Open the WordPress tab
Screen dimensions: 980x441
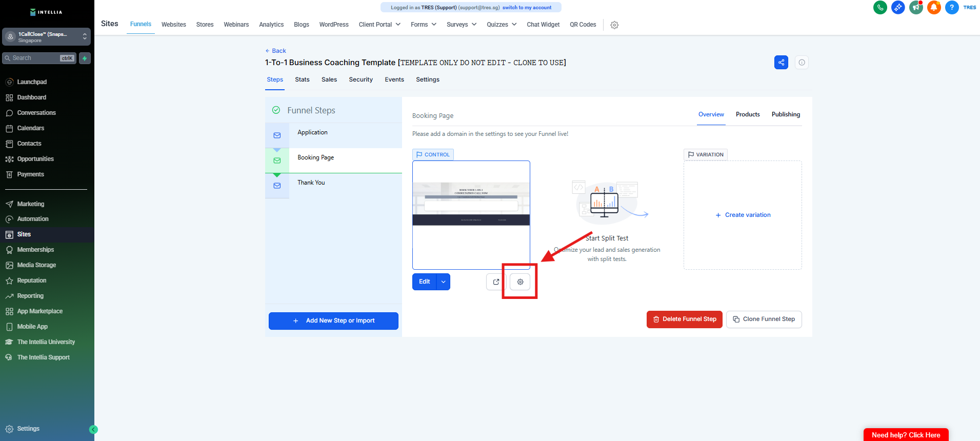pyautogui.click(x=334, y=25)
